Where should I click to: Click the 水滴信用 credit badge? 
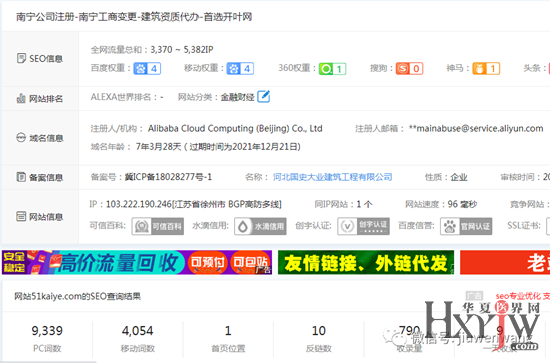click(x=260, y=226)
